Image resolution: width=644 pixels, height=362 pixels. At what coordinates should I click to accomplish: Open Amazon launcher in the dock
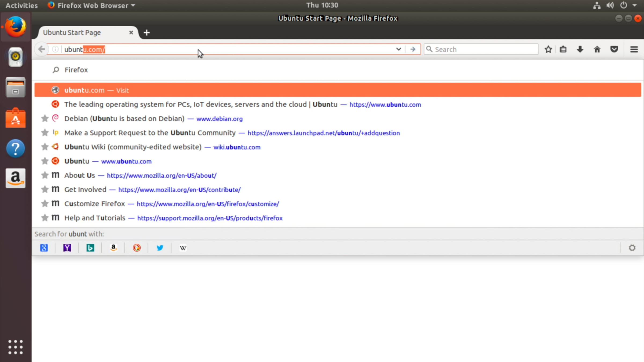coord(16,178)
